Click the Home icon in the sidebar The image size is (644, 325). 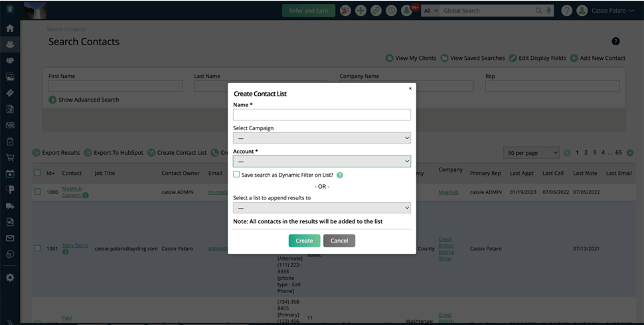pyautogui.click(x=10, y=29)
